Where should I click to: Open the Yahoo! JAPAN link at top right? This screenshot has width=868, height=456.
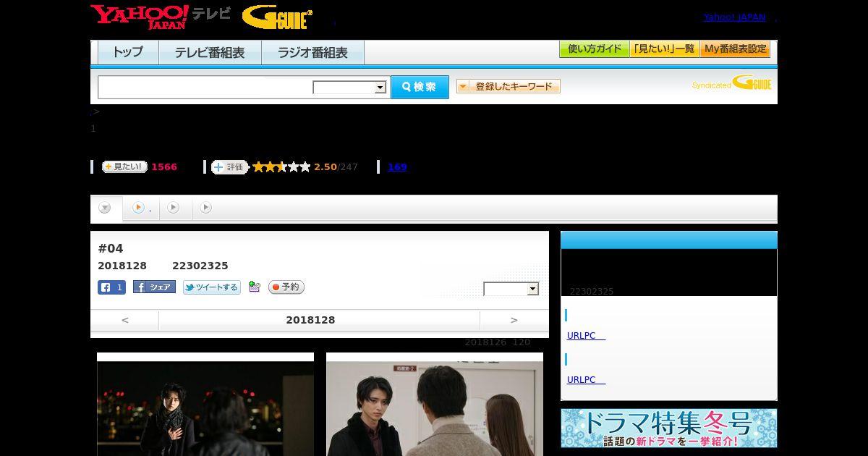pyautogui.click(x=734, y=17)
